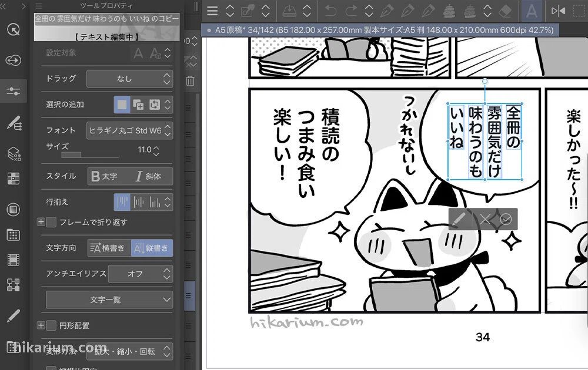Open the pencil icon near bottom of sidebar
588x370 pixels.
tap(14, 316)
